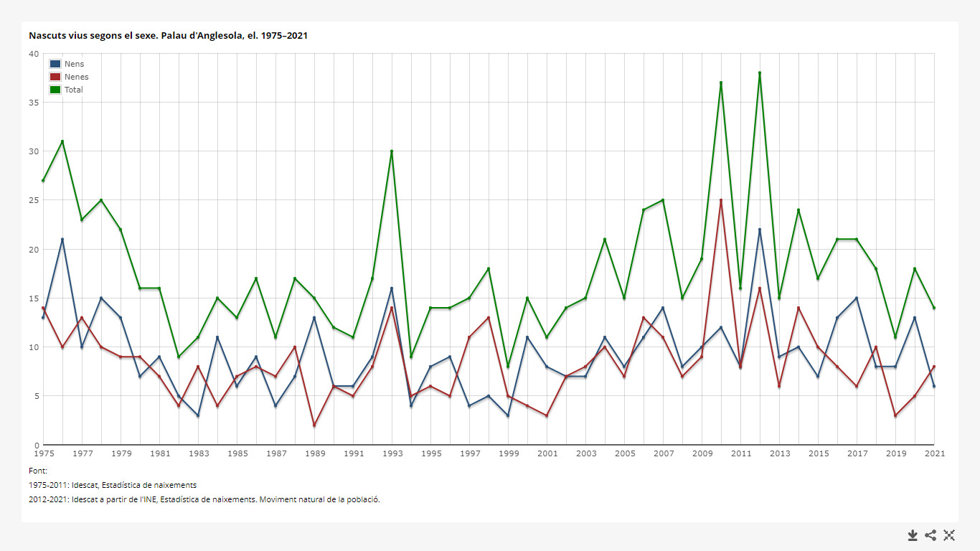980x551 pixels.
Task: Toggle the Nens series via legend label
Action: (74, 64)
